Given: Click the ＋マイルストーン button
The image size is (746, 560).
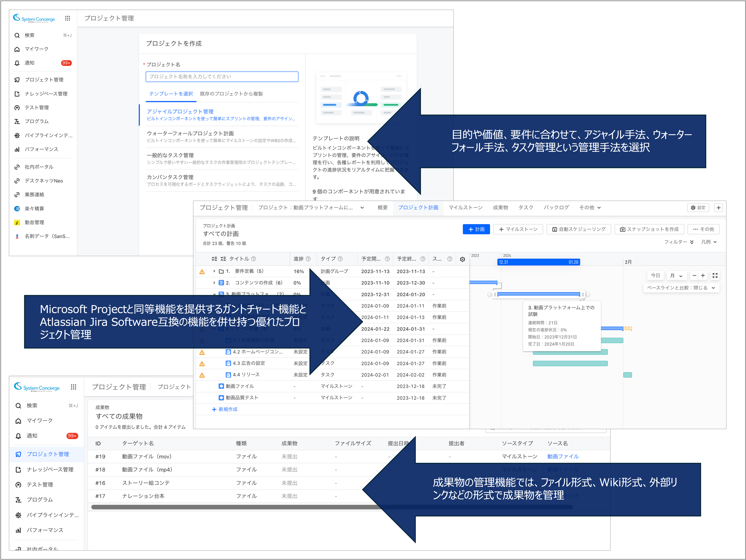Looking at the screenshot, I should [x=518, y=229].
